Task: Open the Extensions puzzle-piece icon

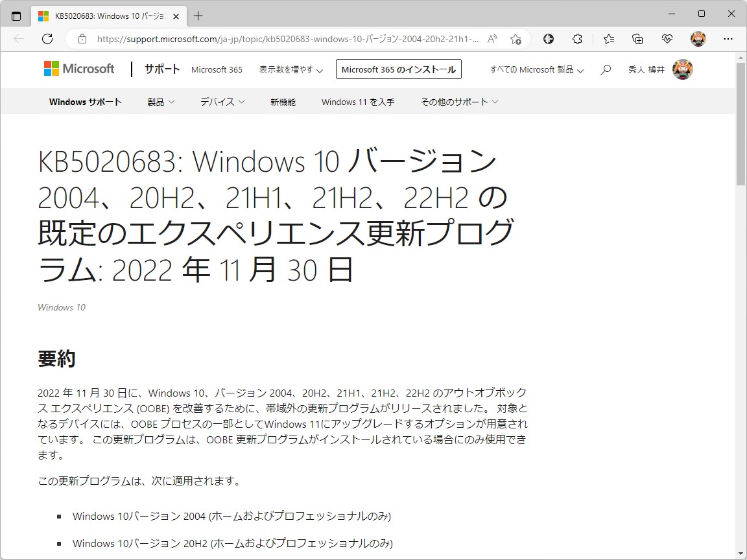Action: (576, 39)
